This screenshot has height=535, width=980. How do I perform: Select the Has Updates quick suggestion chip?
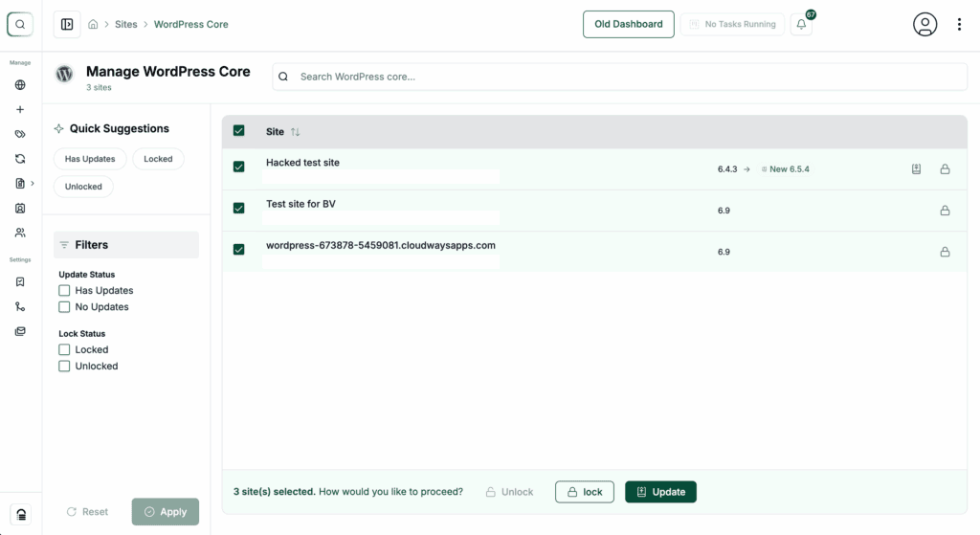point(90,159)
